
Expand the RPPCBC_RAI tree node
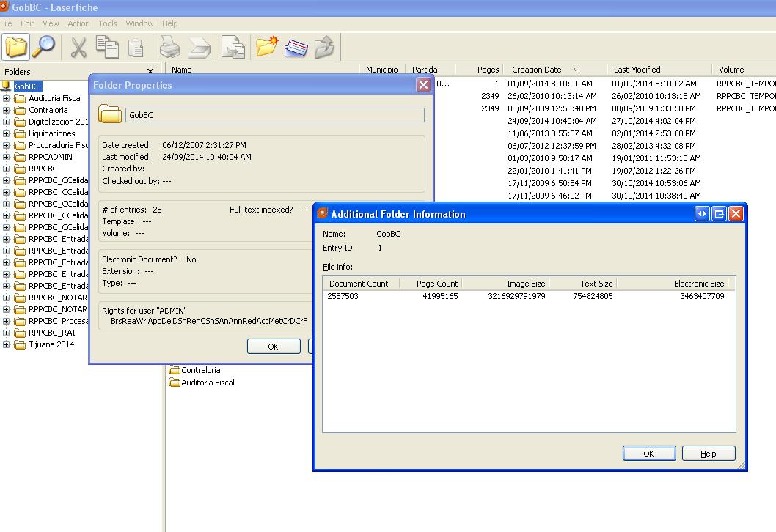tap(7, 333)
